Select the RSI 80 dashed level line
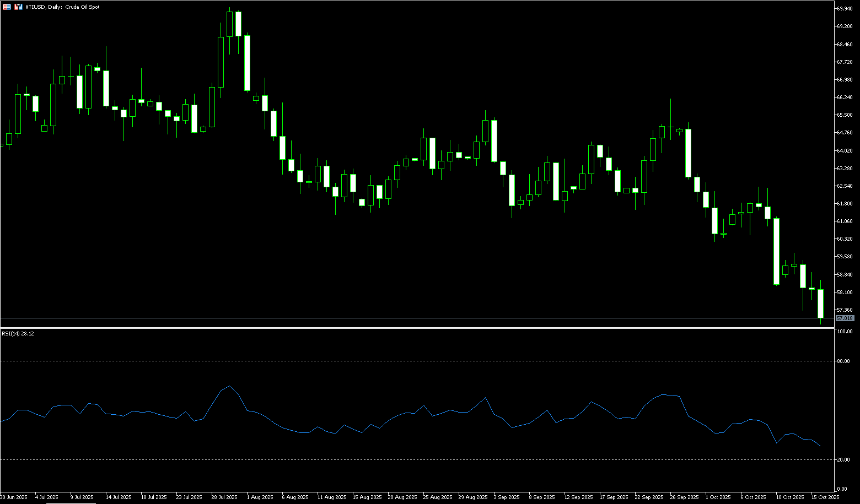860x504 pixels. click(x=419, y=361)
